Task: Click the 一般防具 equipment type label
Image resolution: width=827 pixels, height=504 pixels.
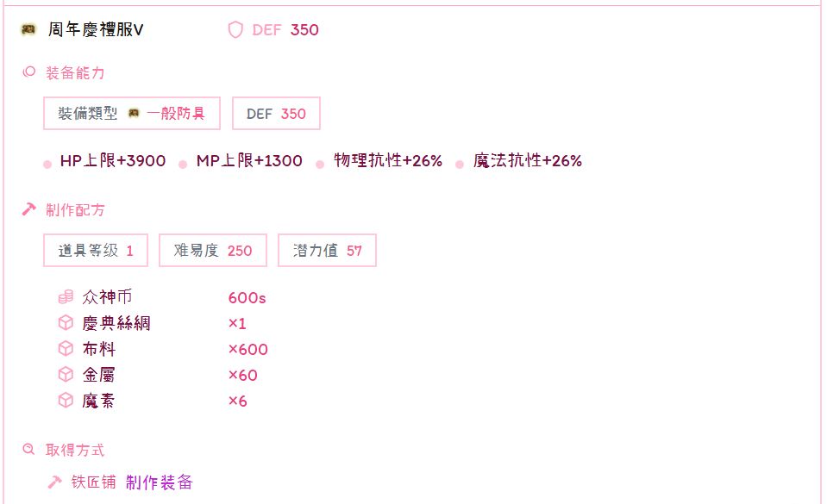Action: (176, 114)
